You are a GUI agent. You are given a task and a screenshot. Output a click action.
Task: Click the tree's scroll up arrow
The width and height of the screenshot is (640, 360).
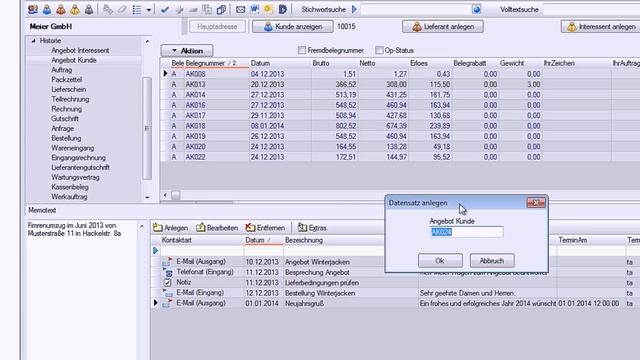tap(147, 41)
